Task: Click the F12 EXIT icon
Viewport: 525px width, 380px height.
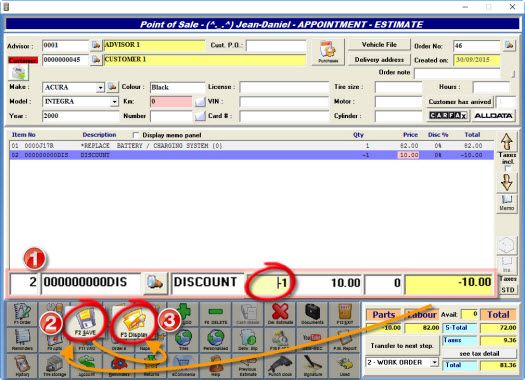Action: pos(345,314)
